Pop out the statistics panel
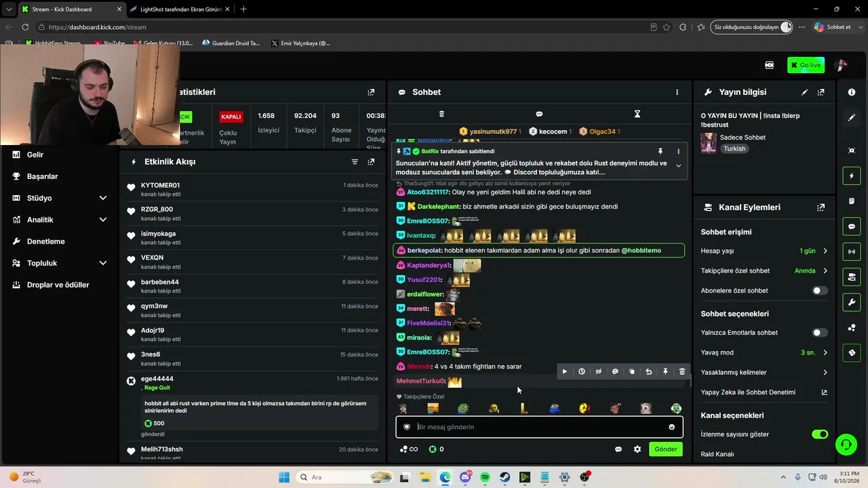Viewport: 868px width, 488px height. tap(371, 92)
